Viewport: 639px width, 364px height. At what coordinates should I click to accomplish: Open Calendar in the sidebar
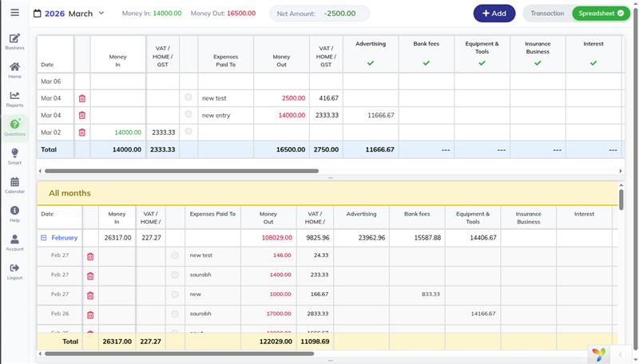coord(14,185)
